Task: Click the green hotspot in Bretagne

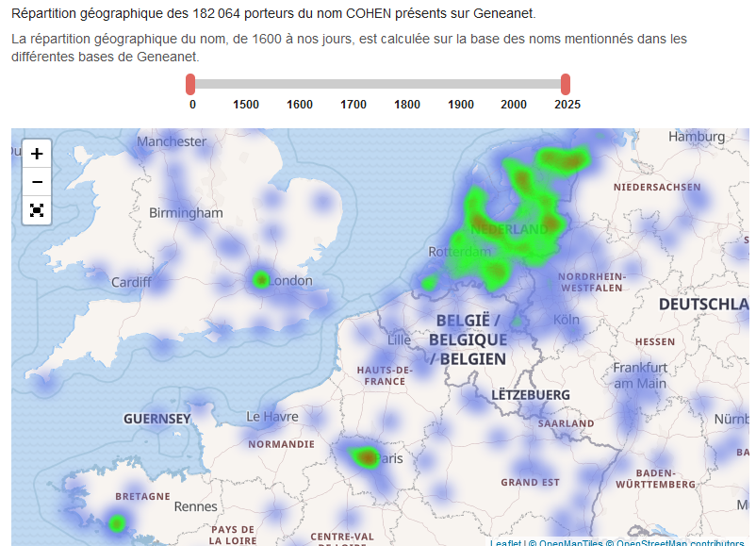Action: point(117,523)
